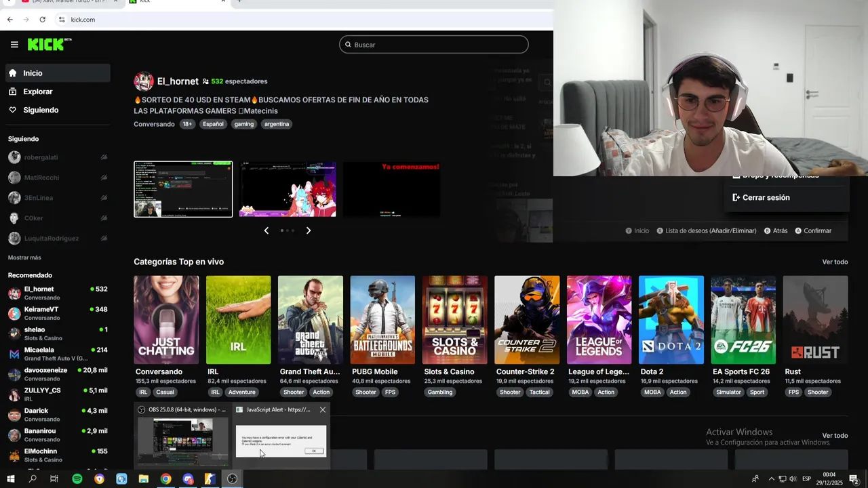The width and height of the screenshot is (868, 488).
Task: Open the Windows notification center
Action: pos(854,479)
